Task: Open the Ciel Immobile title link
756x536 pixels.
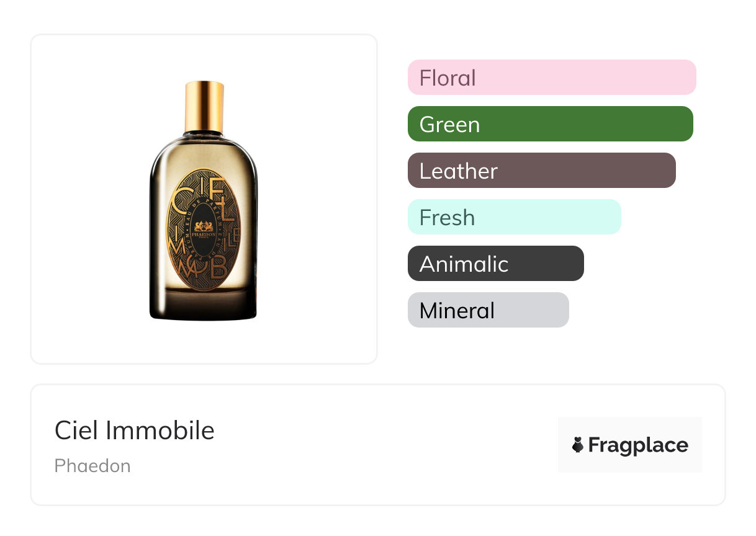Action: click(x=135, y=431)
